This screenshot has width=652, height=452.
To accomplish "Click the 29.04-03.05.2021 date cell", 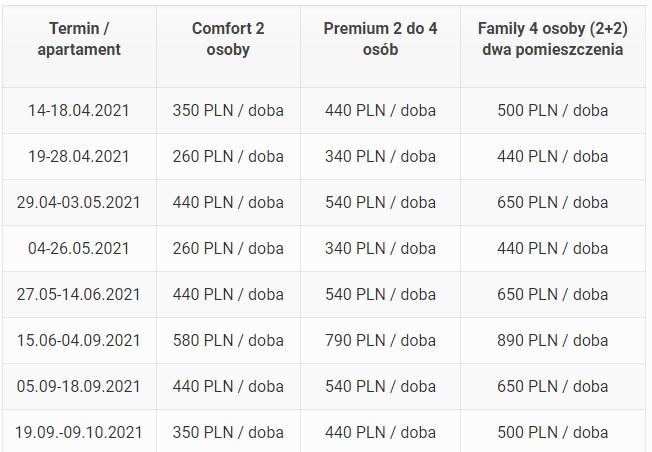I will [79, 202].
